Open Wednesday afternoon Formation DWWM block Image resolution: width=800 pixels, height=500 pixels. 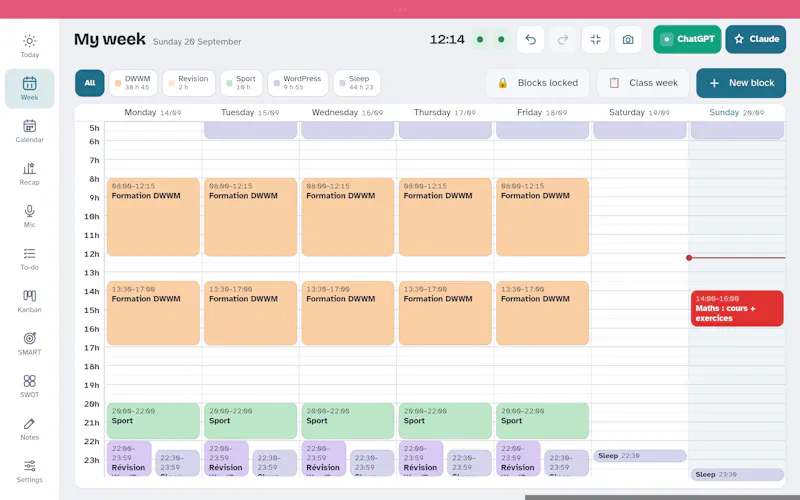348,313
